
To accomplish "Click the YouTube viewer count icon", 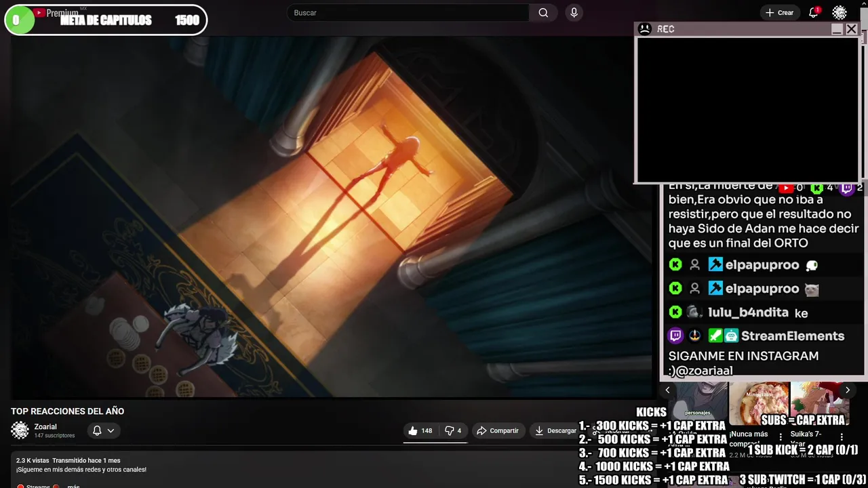I will (785, 188).
